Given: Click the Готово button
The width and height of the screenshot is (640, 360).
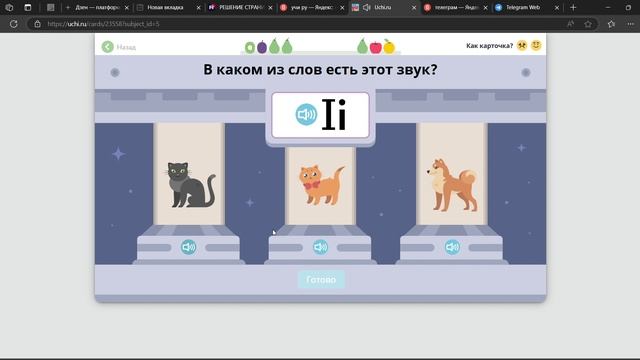Looking at the screenshot, I should pos(321,280).
